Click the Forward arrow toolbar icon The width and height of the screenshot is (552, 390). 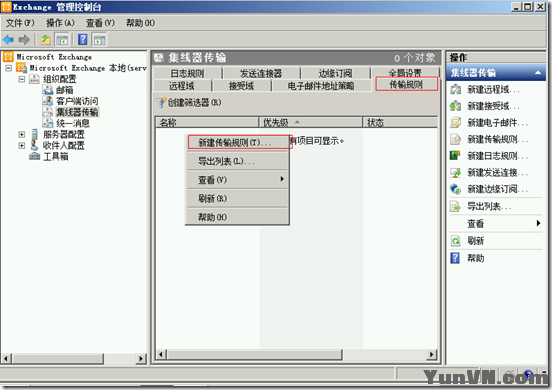[24, 40]
